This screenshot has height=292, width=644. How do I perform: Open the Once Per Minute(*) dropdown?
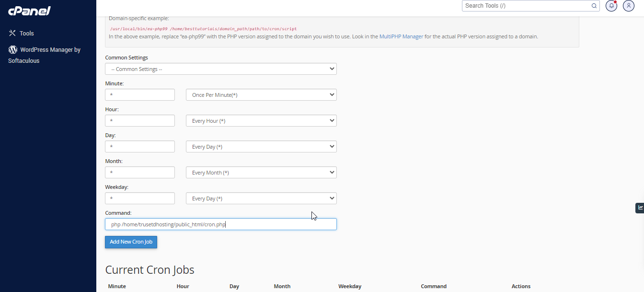click(261, 95)
